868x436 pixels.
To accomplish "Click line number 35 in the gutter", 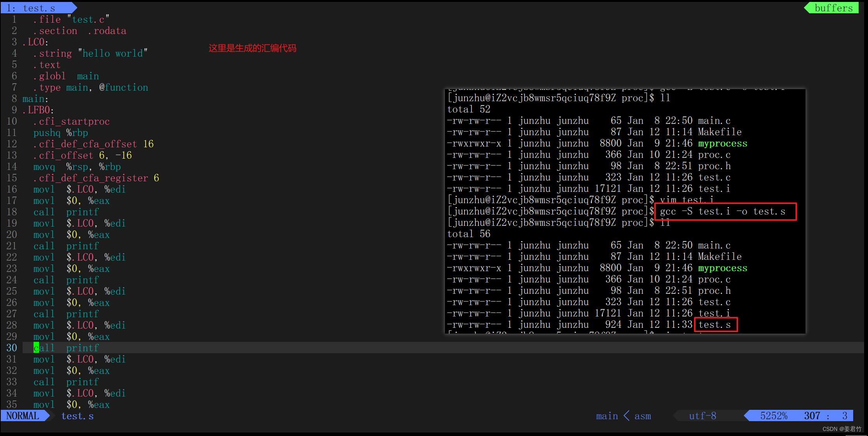I will click(11, 404).
